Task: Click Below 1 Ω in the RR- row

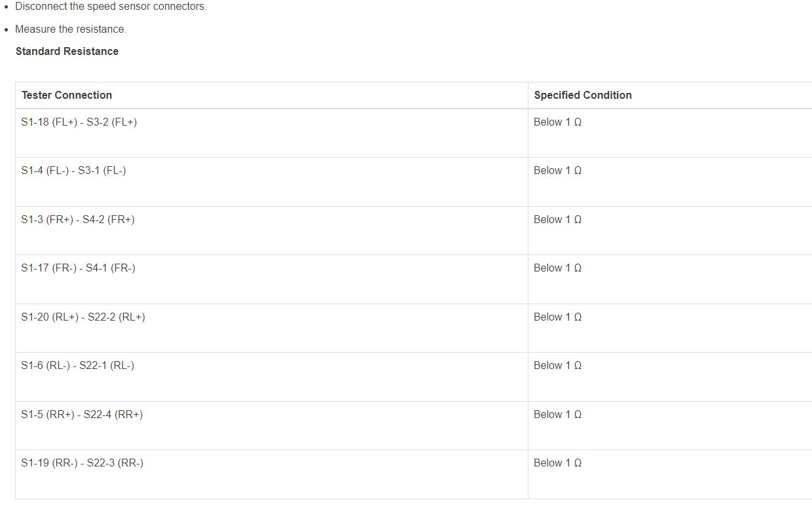Action: click(x=557, y=463)
